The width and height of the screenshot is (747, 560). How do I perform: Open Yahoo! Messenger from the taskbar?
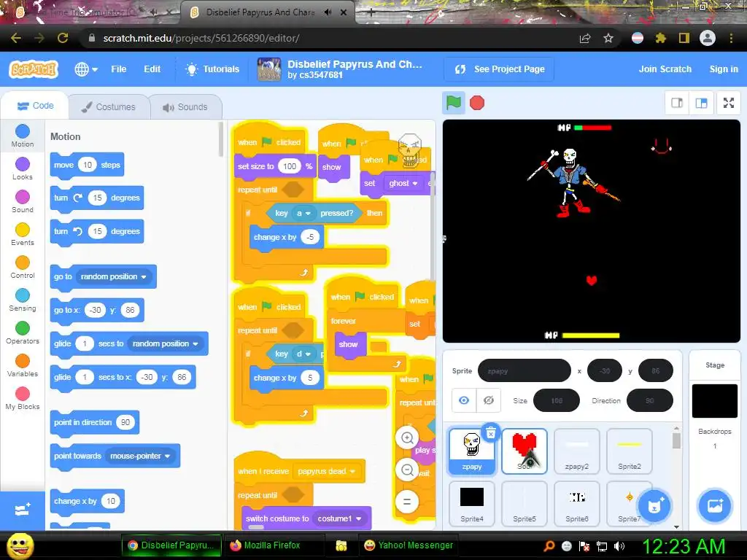pos(409,545)
